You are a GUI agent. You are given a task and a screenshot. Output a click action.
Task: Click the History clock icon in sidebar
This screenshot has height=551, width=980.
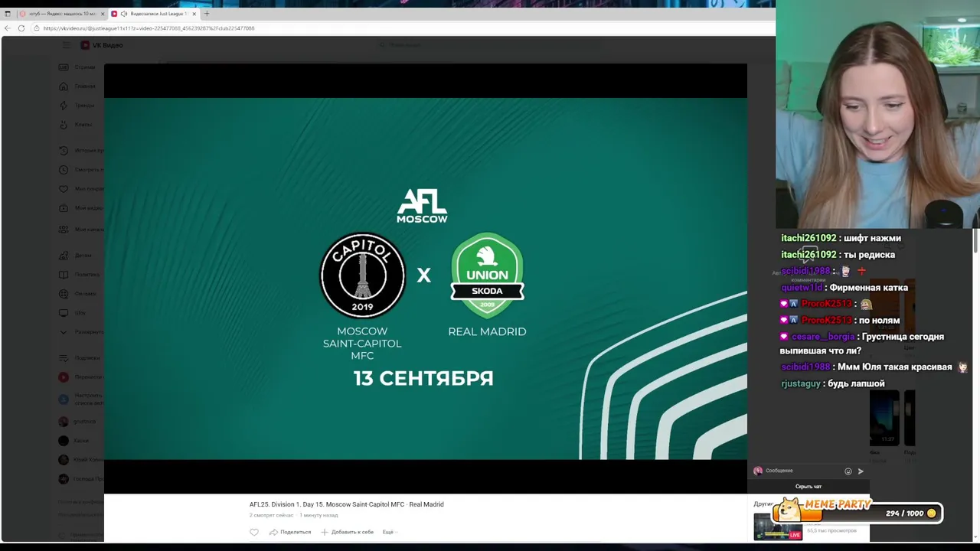click(x=64, y=150)
